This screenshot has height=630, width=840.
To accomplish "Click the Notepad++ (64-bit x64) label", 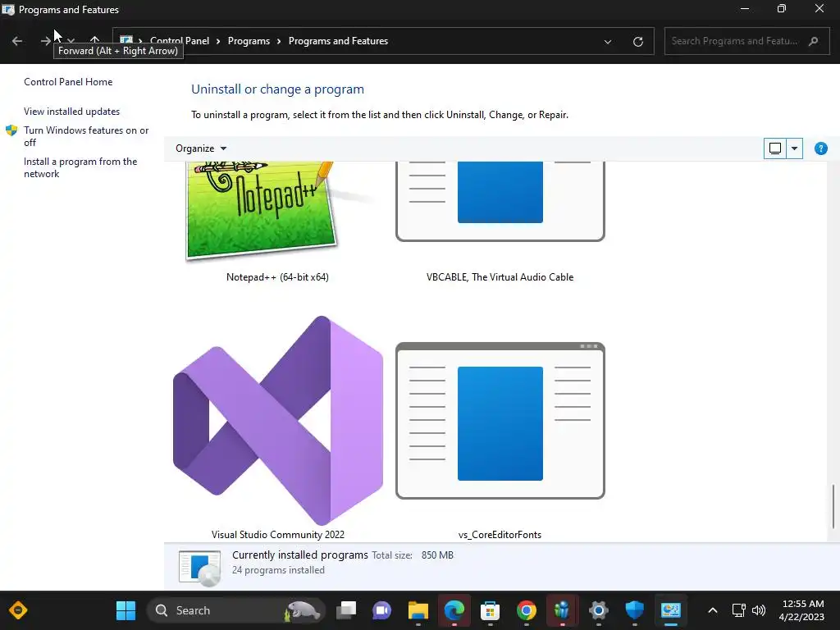I will [277, 277].
